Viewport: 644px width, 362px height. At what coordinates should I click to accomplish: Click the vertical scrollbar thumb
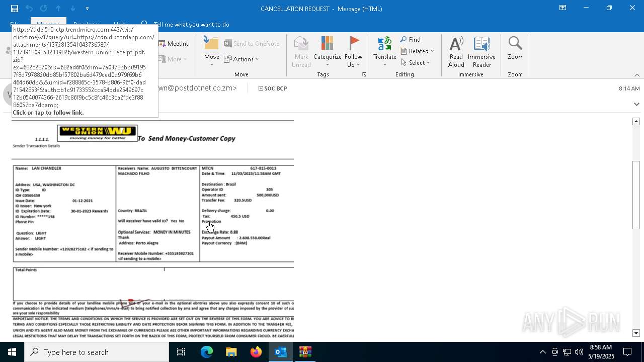(636, 195)
